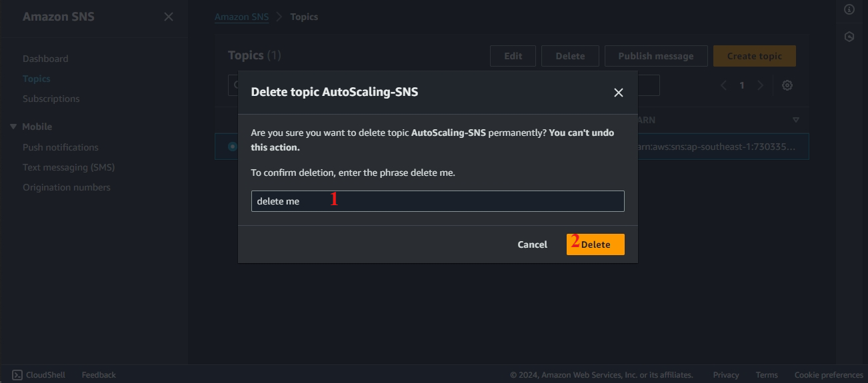Sort the table by the ARN column arrow
Viewport: 868px width, 383px height.
pos(795,120)
